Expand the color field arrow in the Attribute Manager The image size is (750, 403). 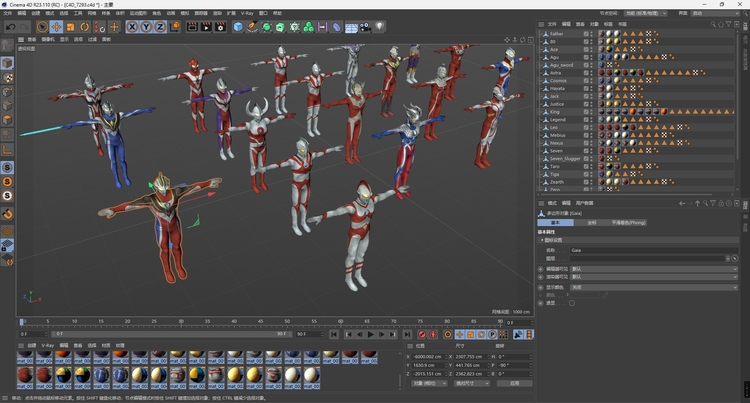(568, 295)
